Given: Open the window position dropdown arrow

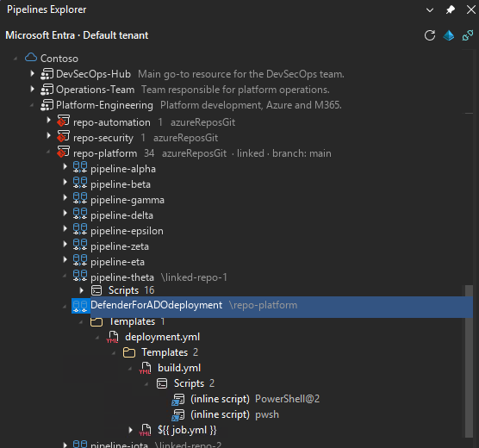Looking at the screenshot, I should [x=430, y=10].
